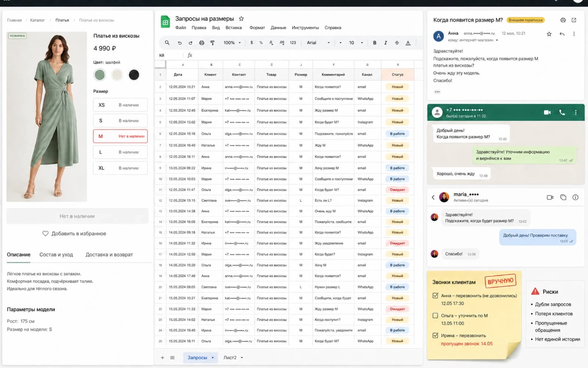The image size is (588, 368).
Task: Select the paint format roller tool
Action: click(212, 43)
